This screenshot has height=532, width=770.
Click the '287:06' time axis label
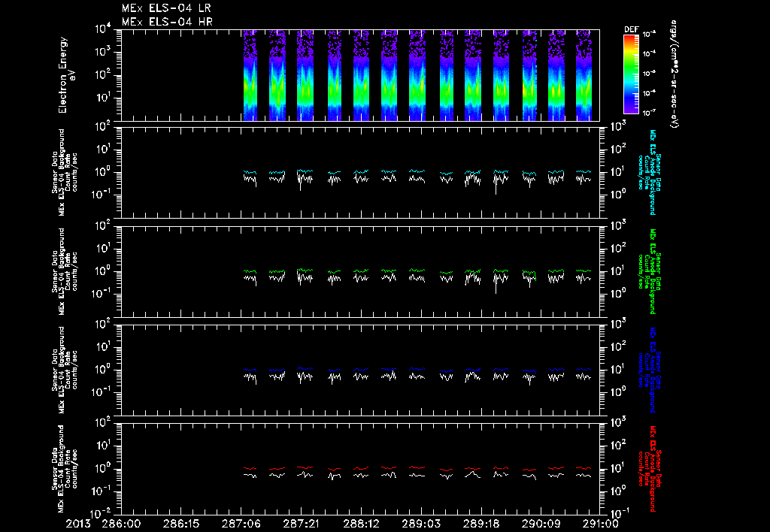pos(241,524)
